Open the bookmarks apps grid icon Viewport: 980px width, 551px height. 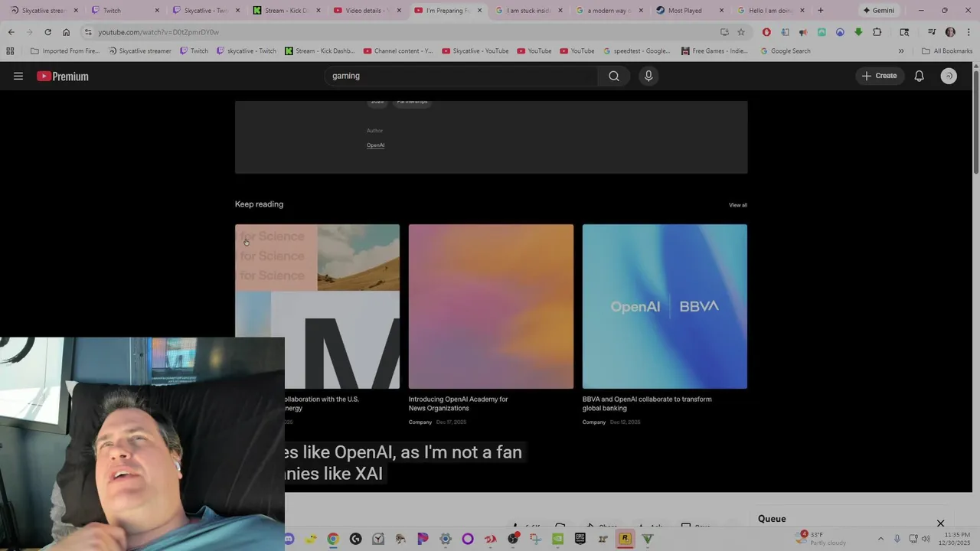(x=10, y=51)
